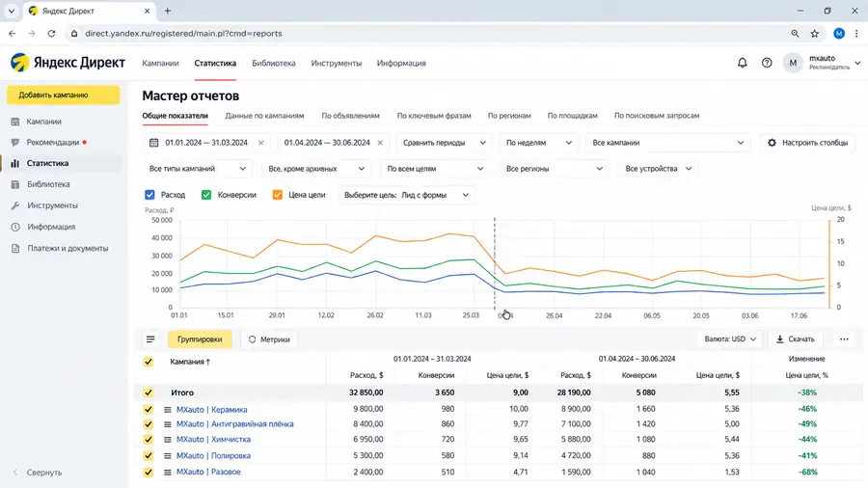
Task: Open the three-dots more options menu
Action: click(844, 339)
